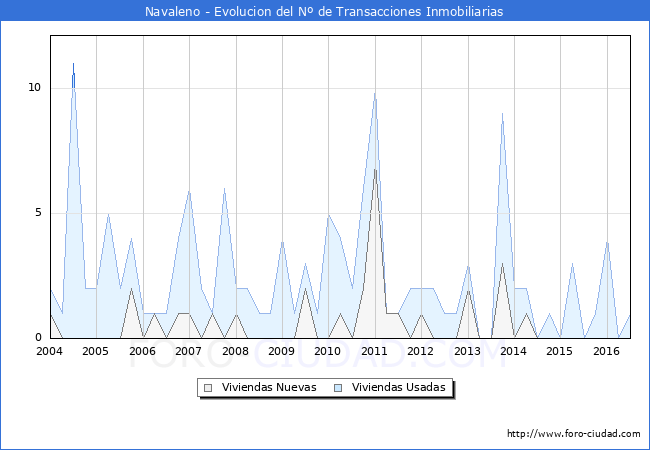Click the 2013 x-axis label
650x450 pixels.
coord(467,351)
